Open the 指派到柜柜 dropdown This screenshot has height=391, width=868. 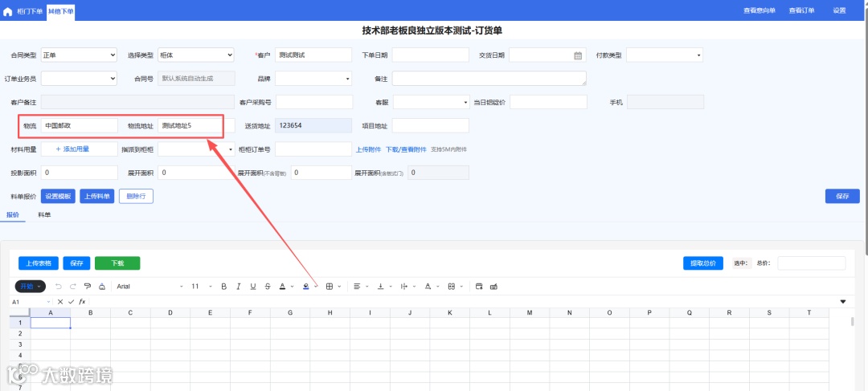click(x=196, y=149)
